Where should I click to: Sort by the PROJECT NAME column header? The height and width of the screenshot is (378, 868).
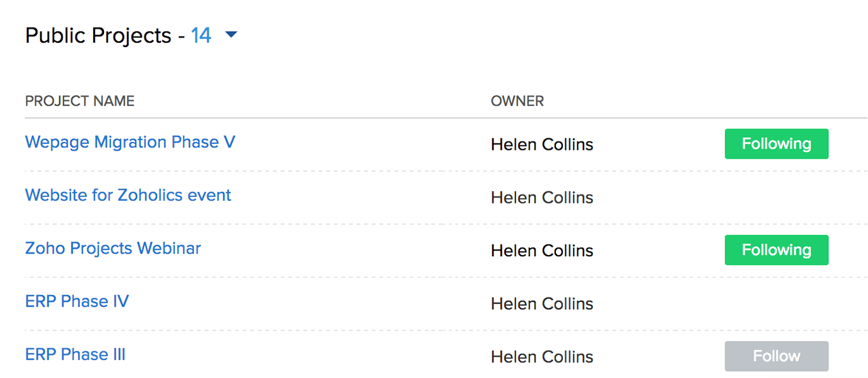(x=80, y=101)
